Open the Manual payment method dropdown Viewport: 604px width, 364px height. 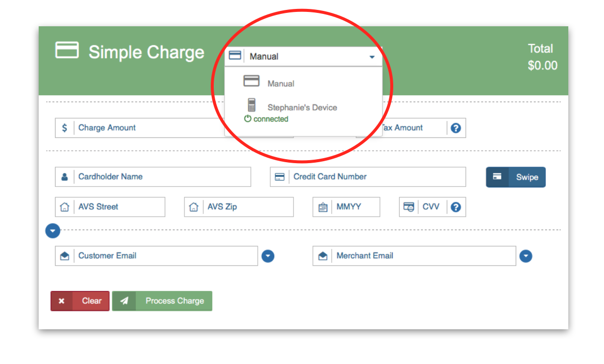pos(303,57)
